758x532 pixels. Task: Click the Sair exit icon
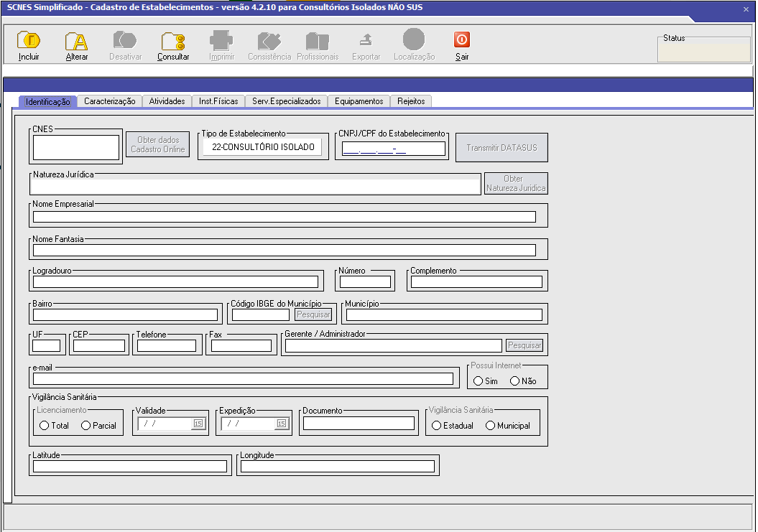point(462,41)
